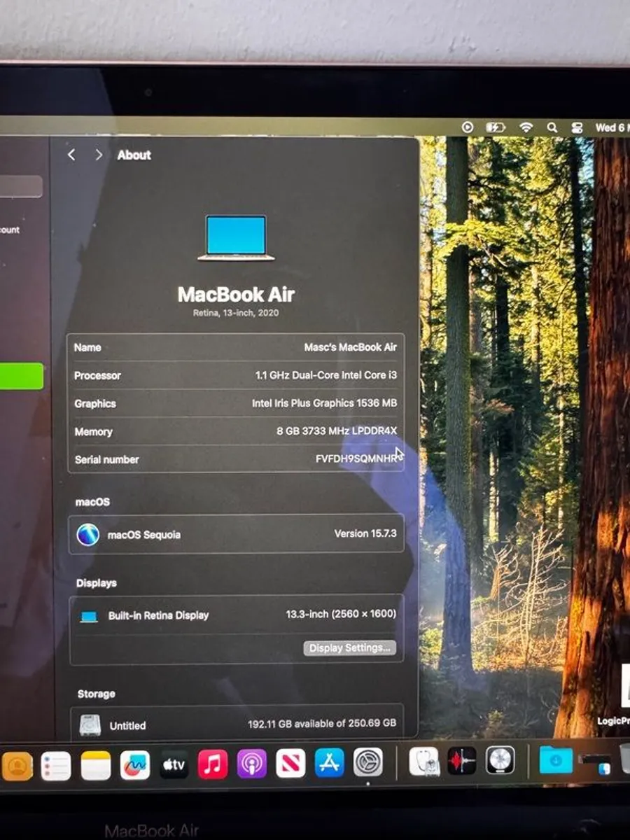Click the Untitled storage disk icon
This screenshot has width=630, height=840.
90,725
